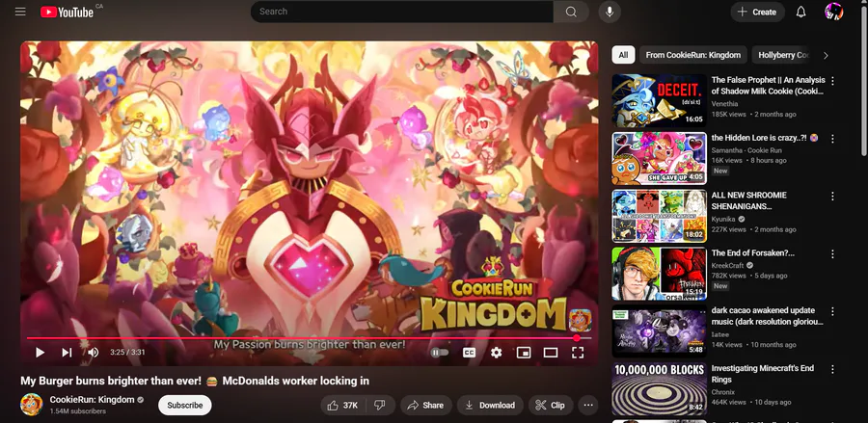868x423 pixels.
Task: Click title 'Investigating Minecraft's End Rings'
Action: point(763,374)
